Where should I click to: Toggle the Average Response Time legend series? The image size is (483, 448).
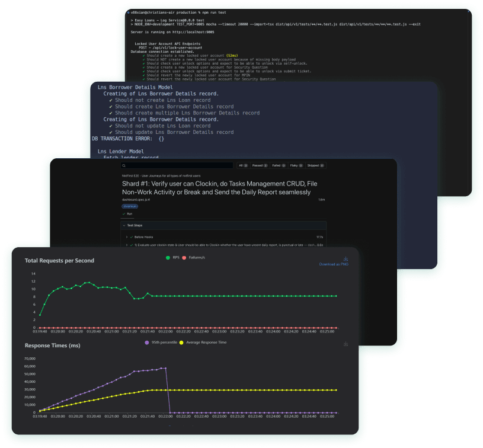click(203, 343)
